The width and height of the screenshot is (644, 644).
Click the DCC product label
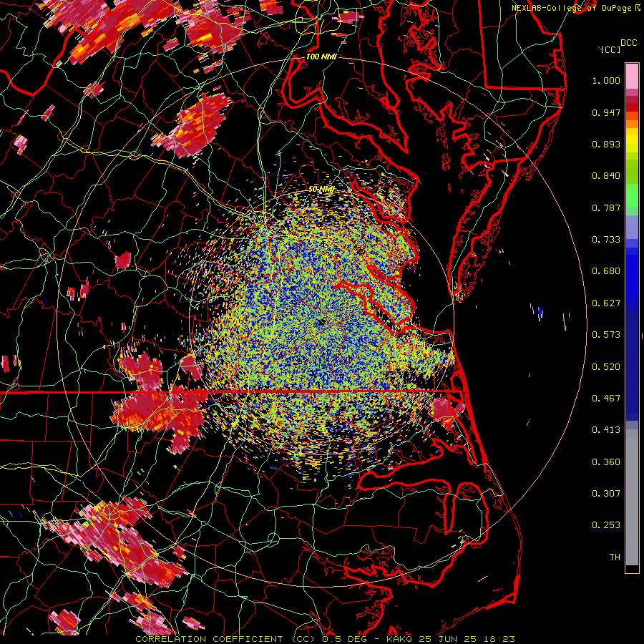click(628, 43)
